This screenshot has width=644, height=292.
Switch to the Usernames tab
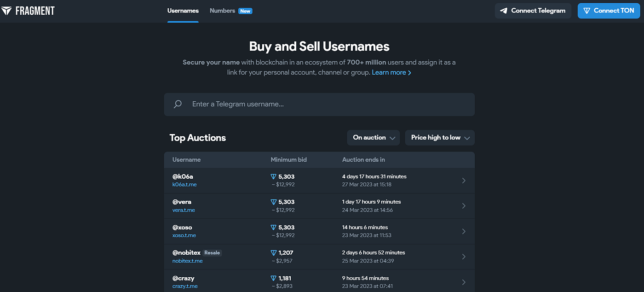point(183,11)
